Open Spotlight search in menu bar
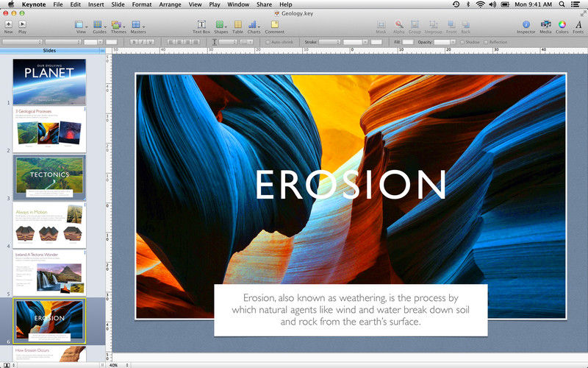Image resolution: width=588 pixels, height=368 pixels. tap(562, 4)
